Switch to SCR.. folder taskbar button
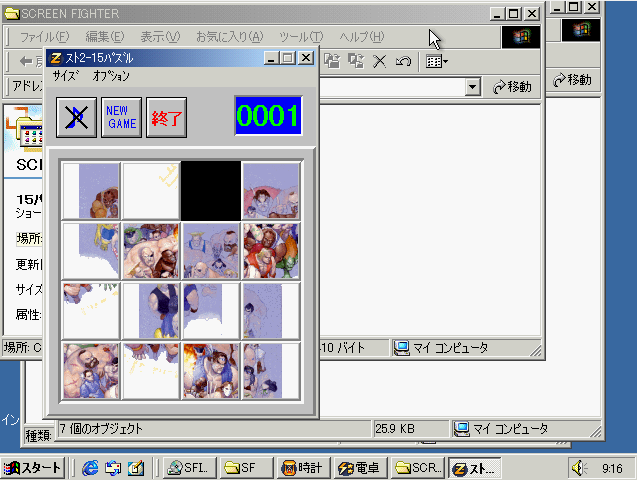Screen dimensions: 637x480 [418, 468]
